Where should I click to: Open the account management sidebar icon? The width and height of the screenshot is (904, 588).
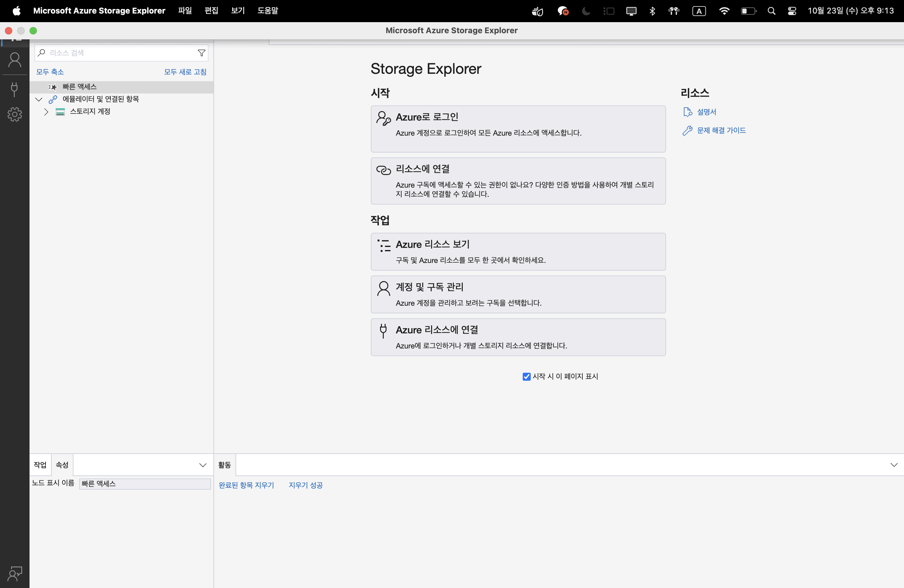(x=14, y=60)
